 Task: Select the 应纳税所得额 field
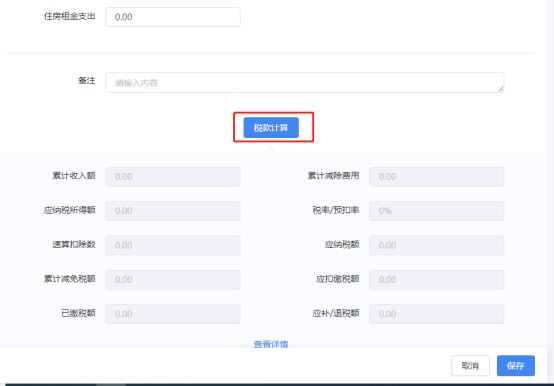tap(173, 211)
